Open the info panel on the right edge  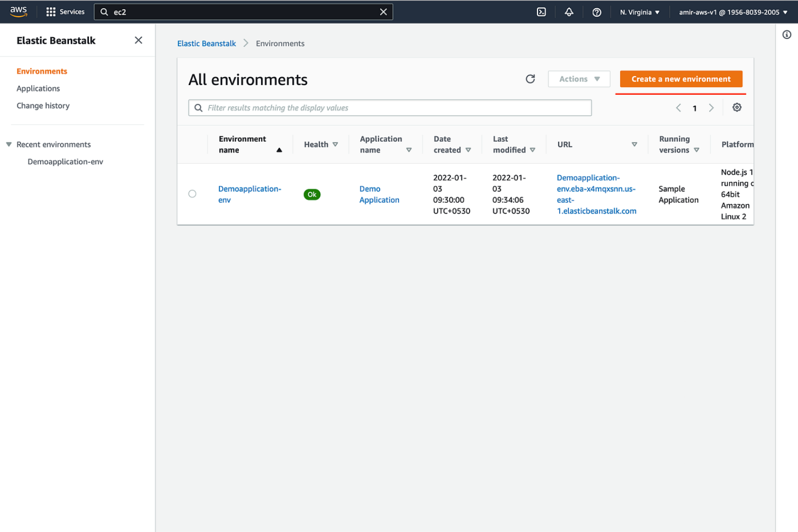click(x=786, y=34)
